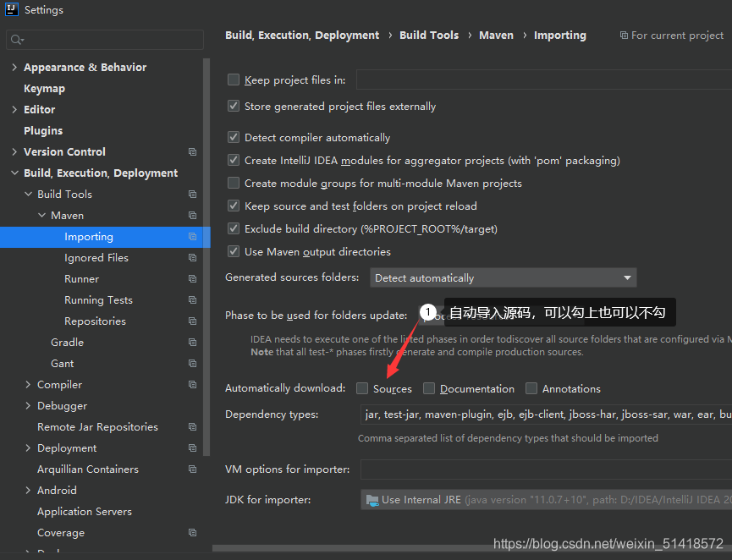This screenshot has width=732, height=560.
Task: Open Generated sources folders dropdown
Action: click(504, 277)
